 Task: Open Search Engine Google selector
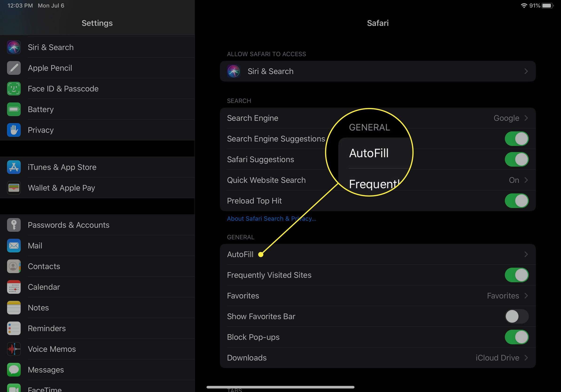(511, 118)
